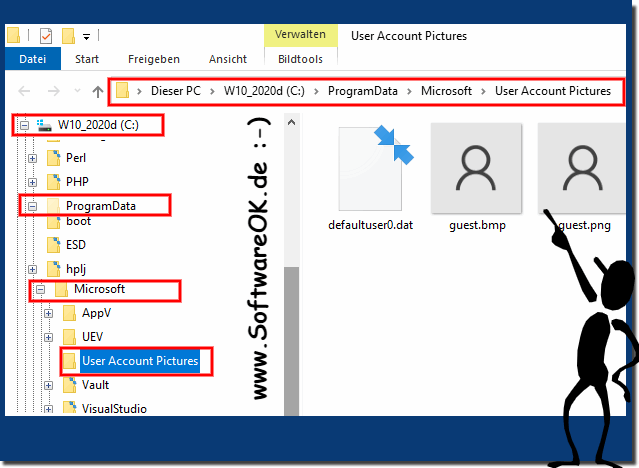Select the boot folder in tree
The width and height of the screenshot is (639, 468).
tap(78, 221)
